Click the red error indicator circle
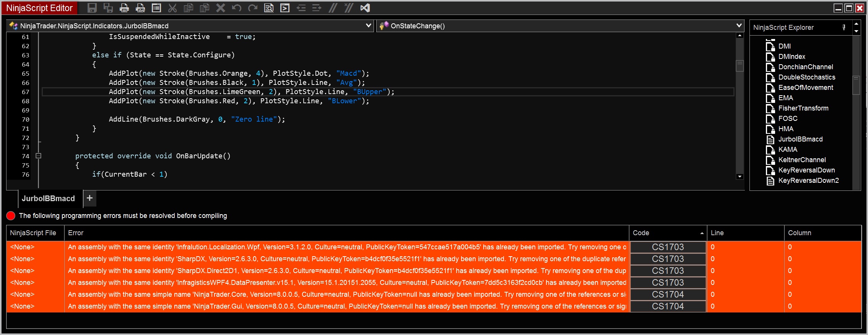The image size is (868, 335). [11, 216]
